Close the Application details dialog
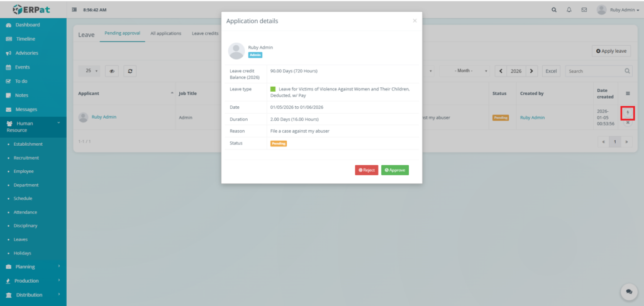 [x=414, y=21]
